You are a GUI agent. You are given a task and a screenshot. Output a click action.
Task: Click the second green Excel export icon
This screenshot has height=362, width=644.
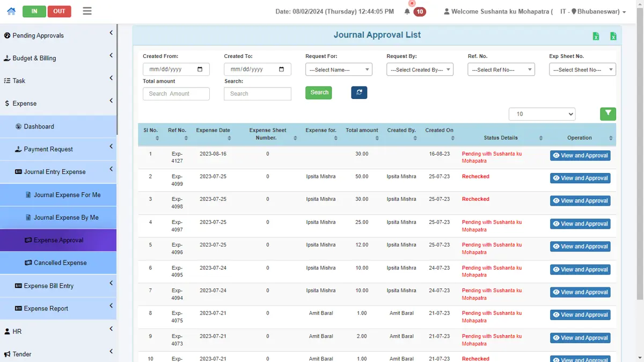pos(613,36)
